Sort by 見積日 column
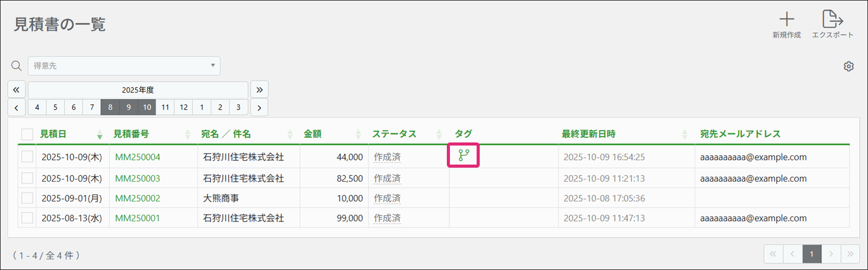 tap(99, 134)
